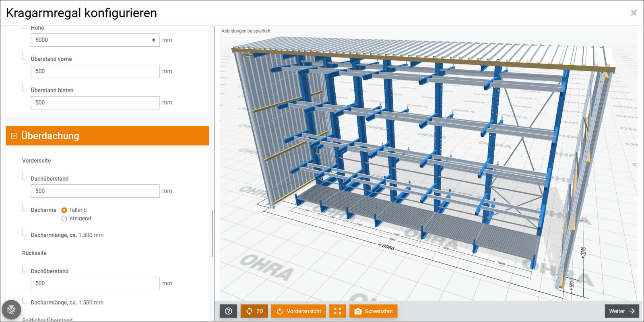Show the Vorderansicht front view
This screenshot has width=644, height=322.
[298, 311]
